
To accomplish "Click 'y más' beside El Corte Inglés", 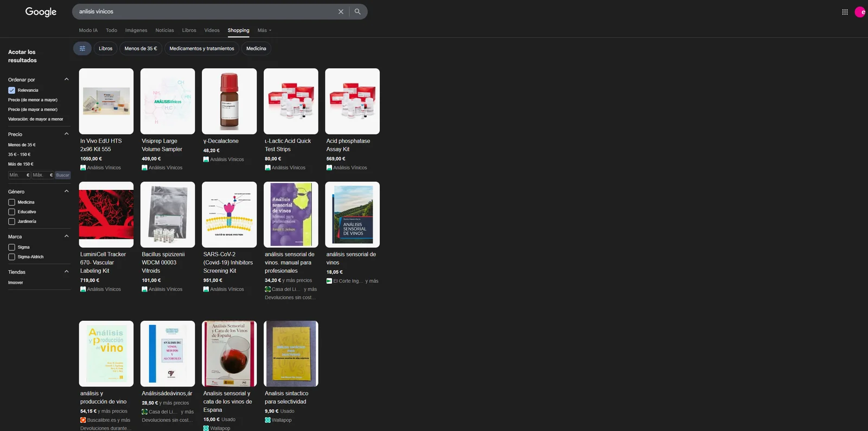I will click(372, 281).
